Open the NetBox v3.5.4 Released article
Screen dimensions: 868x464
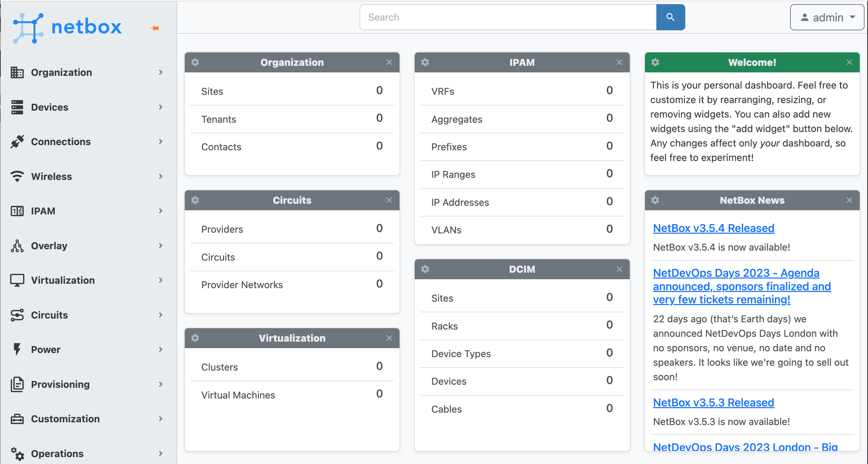click(x=713, y=228)
